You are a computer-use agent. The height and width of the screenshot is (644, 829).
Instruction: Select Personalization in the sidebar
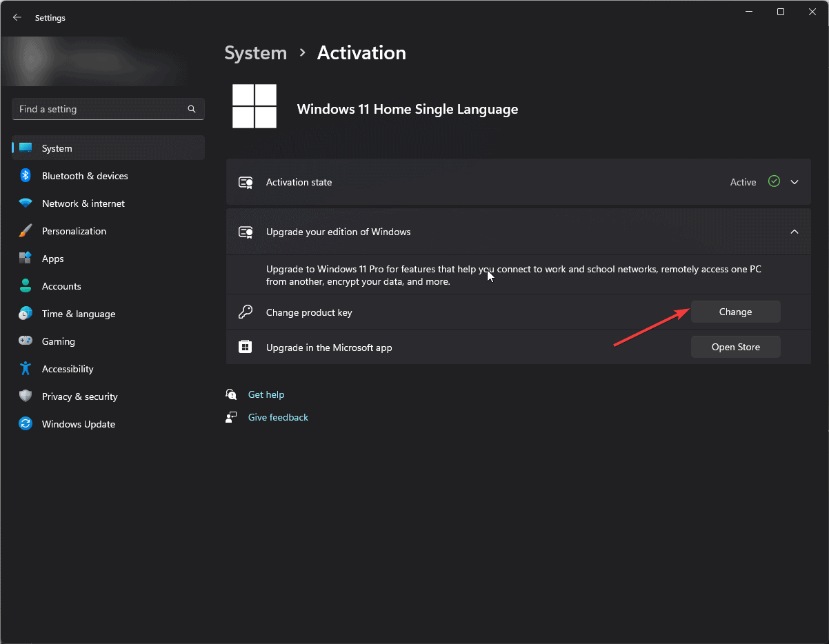pos(108,231)
